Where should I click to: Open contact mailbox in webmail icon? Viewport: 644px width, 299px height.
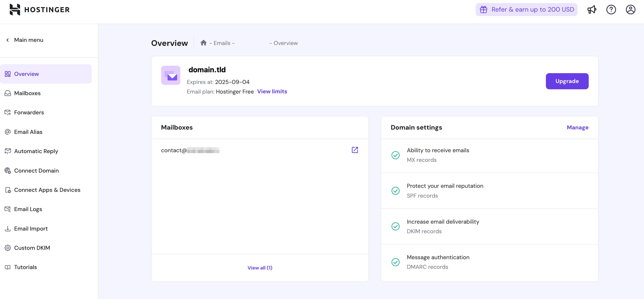point(355,150)
